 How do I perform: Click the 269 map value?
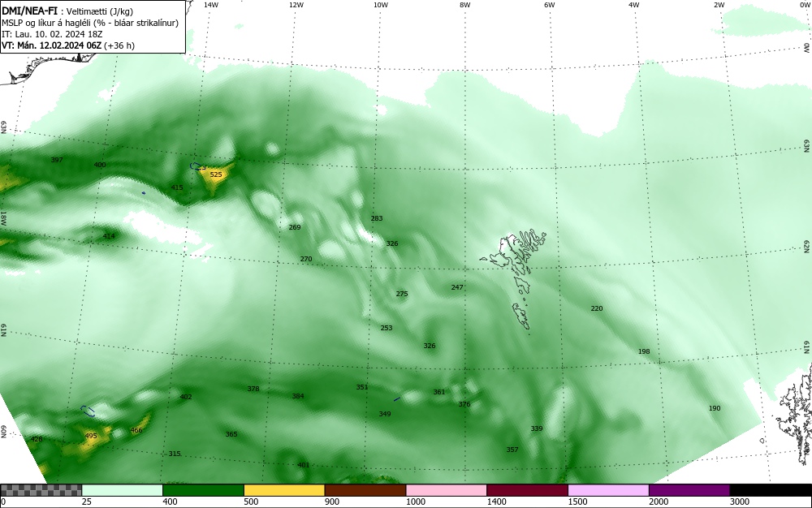295,227
